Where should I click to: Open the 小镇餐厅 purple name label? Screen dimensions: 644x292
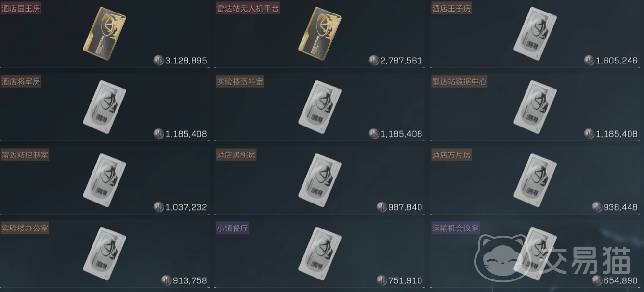232,229
